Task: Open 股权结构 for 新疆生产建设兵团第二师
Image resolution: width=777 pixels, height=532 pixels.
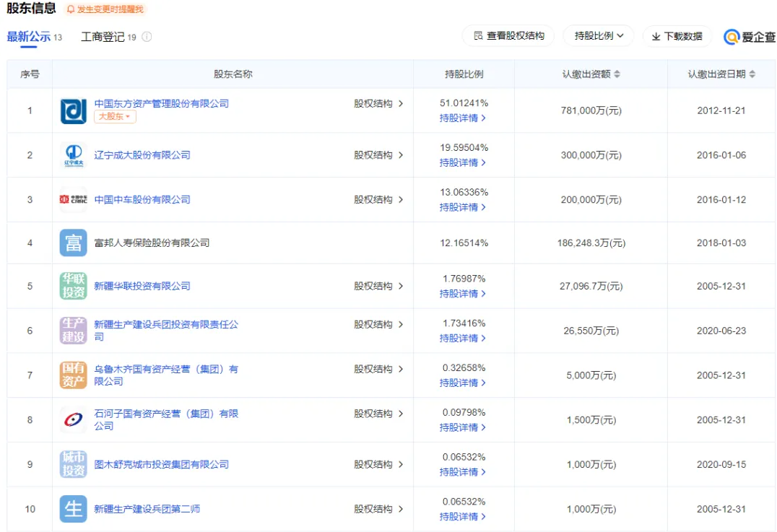Action: 378,509
